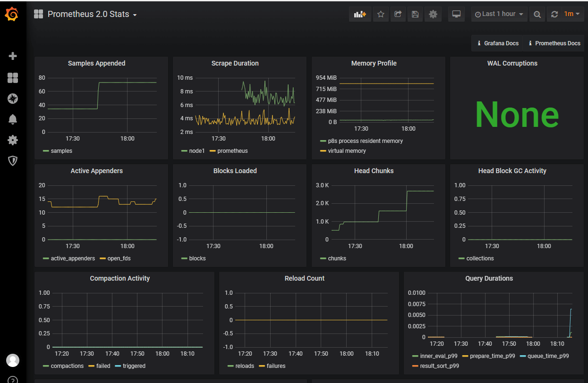Open the Memory Profile panel title menu
The height and width of the screenshot is (383, 588).
[x=374, y=63]
